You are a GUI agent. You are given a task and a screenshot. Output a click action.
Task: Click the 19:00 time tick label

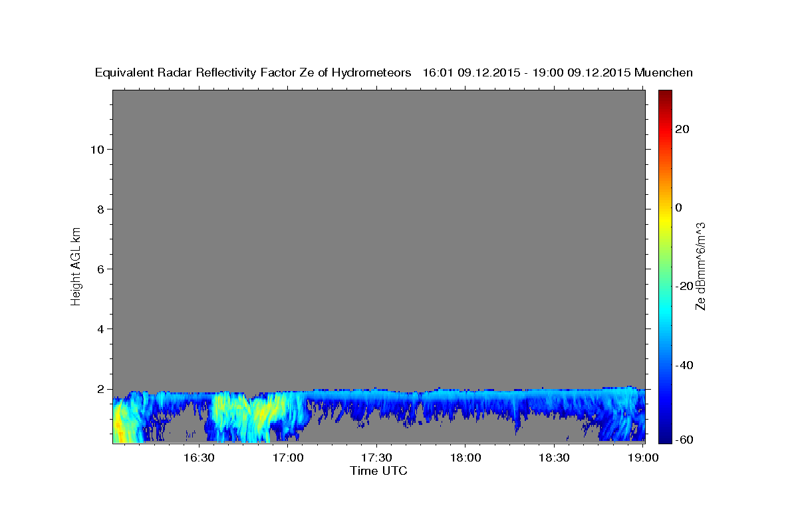[642, 458]
